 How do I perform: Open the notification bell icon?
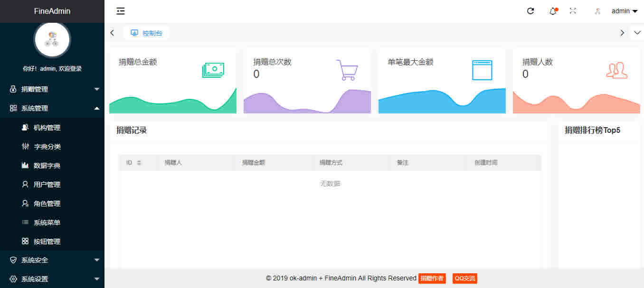pos(552,11)
